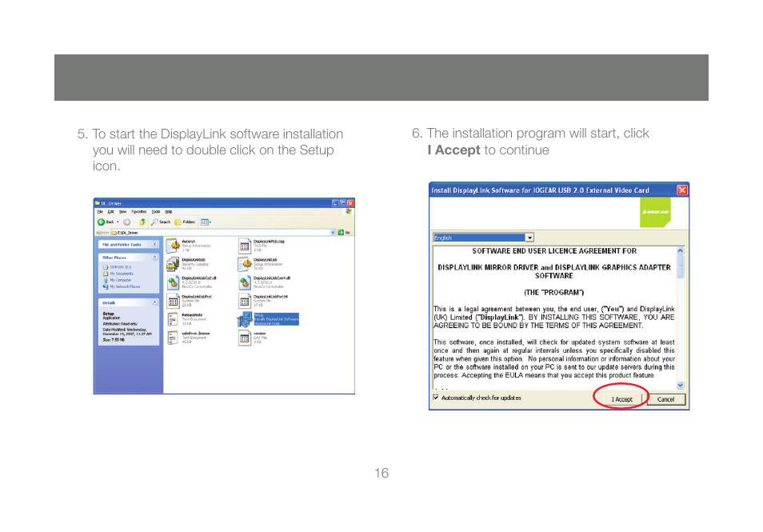Open the Edit menu
This screenshot has height=532, width=763.
[110, 212]
